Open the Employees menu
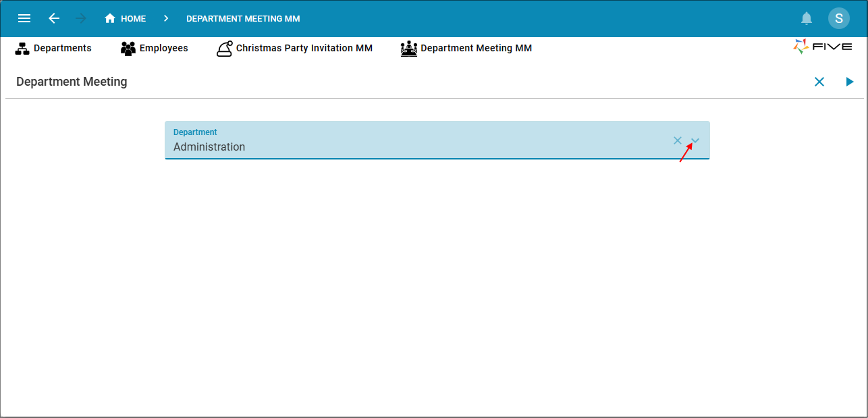The height and width of the screenshot is (418, 868). click(155, 49)
